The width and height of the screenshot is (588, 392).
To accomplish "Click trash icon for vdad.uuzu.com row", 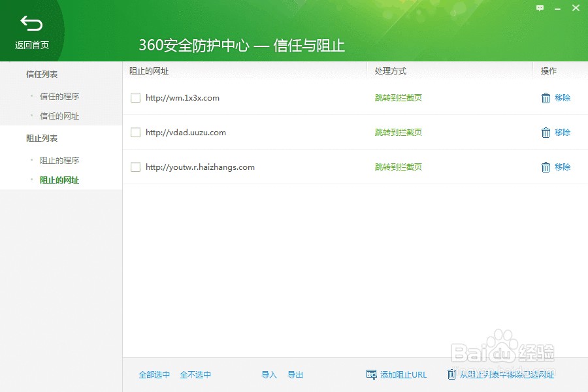I will click(x=546, y=133).
